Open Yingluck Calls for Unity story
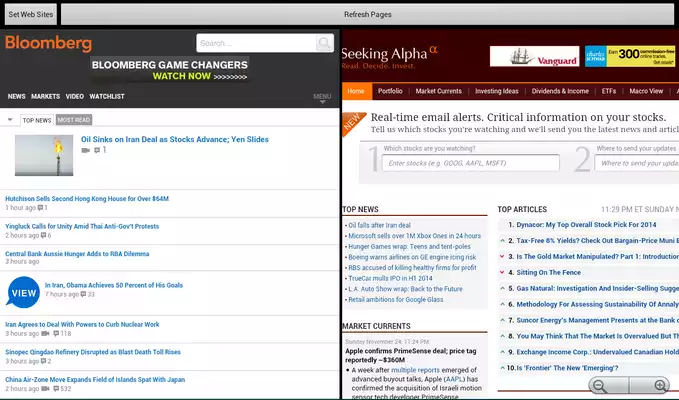This screenshot has height=400, width=679. click(82, 226)
